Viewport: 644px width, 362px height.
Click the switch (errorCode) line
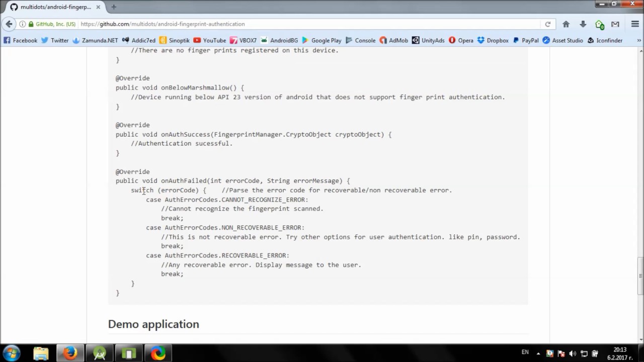pos(169,190)
